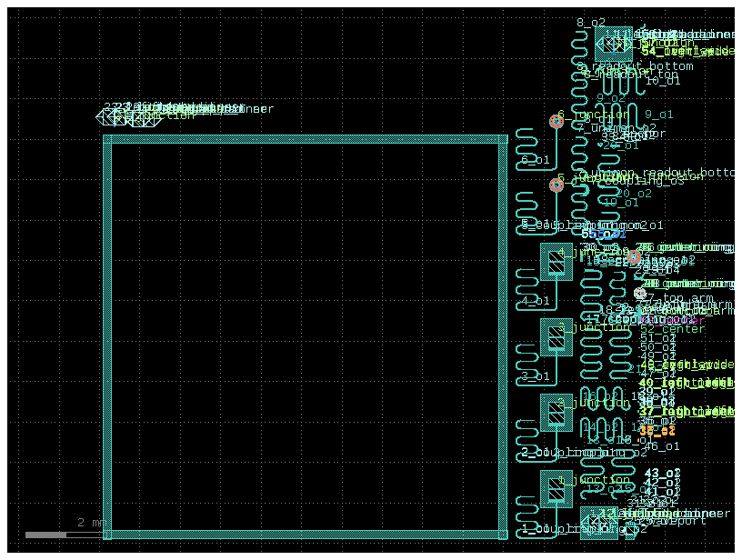Select the hatched pad at 1_junction
Image resolution: width=742 pixels, height=560 pixels.
pos(556,490)
